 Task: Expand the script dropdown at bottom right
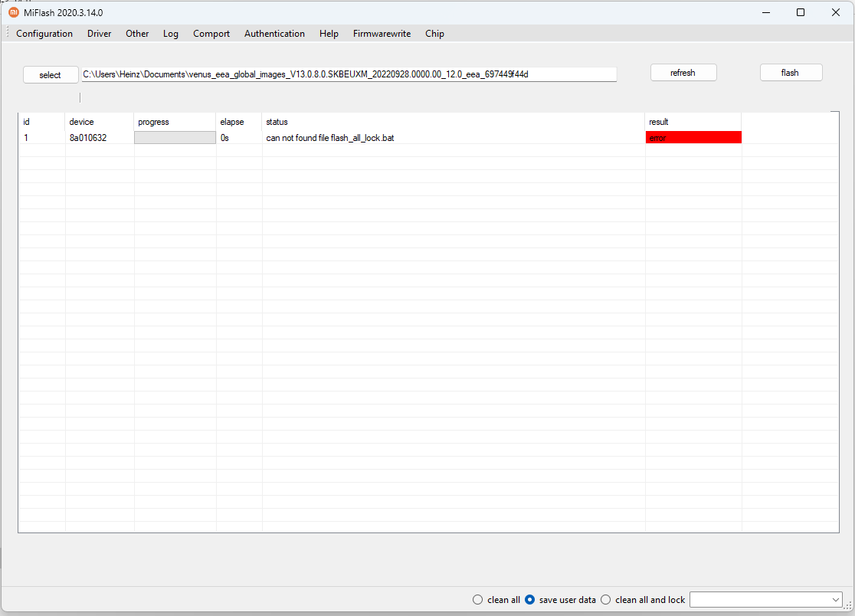click(834, 600)
